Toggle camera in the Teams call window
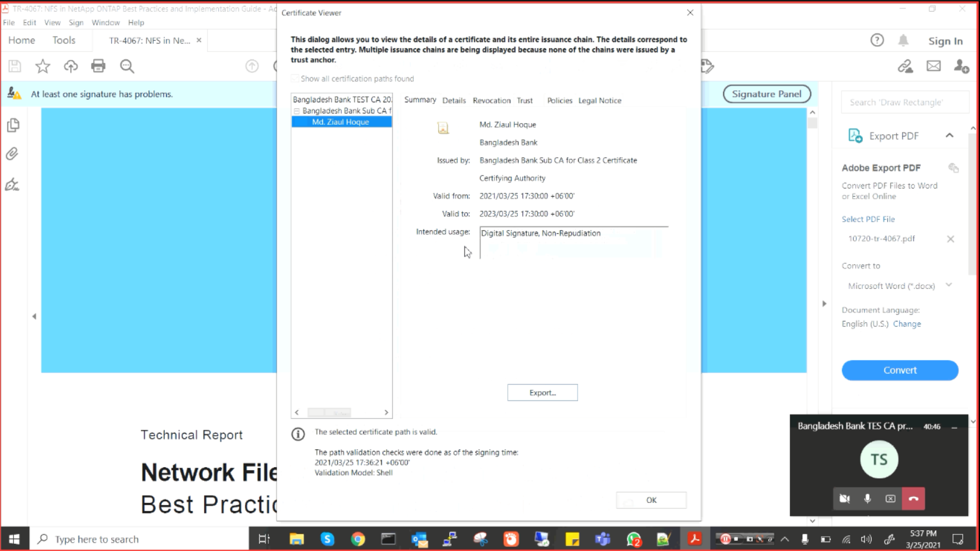The height and width of the screenshot is (551, 980). [x=844, y=499]
